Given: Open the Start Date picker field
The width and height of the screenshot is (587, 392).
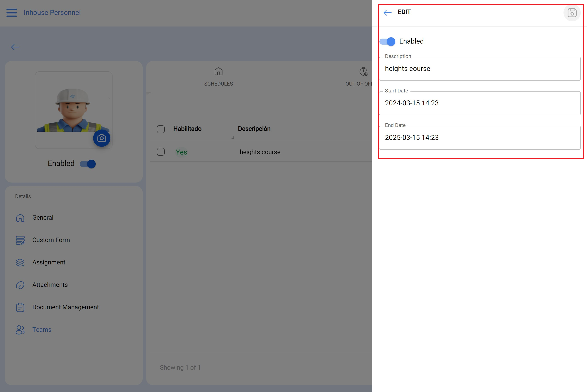Looking at the screenshot, I should [479, 103].
